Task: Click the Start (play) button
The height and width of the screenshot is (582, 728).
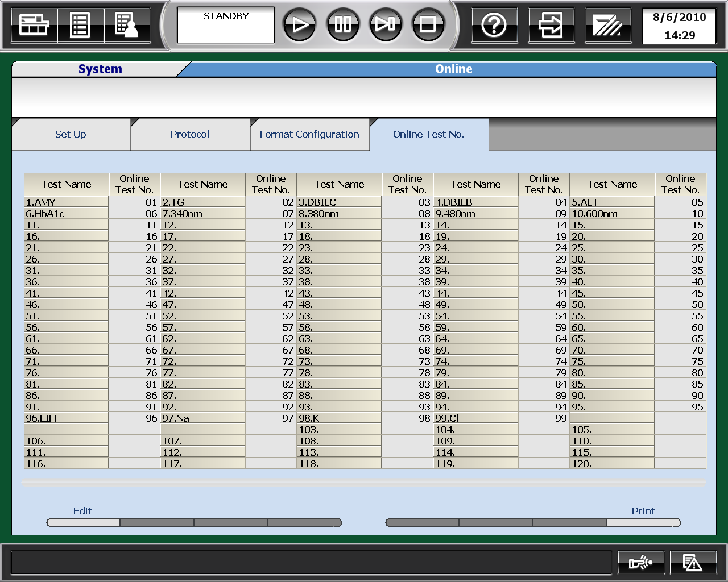Action: (300, 24)
